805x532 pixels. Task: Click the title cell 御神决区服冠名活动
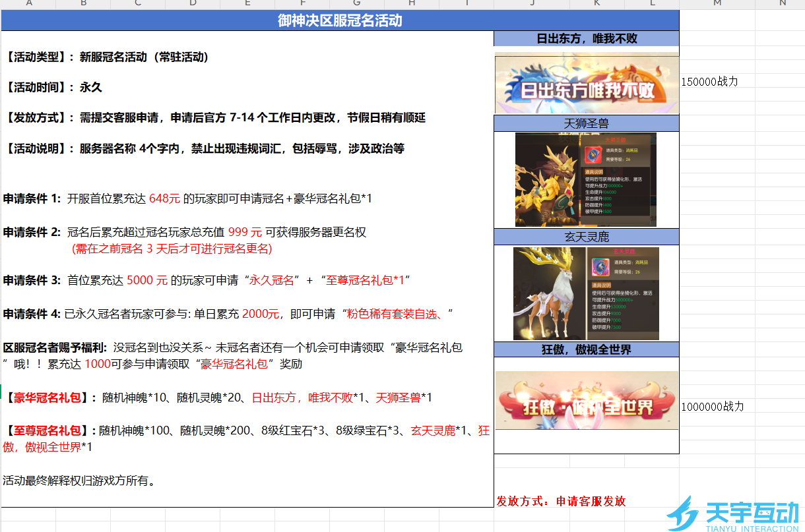coord(340,20)
